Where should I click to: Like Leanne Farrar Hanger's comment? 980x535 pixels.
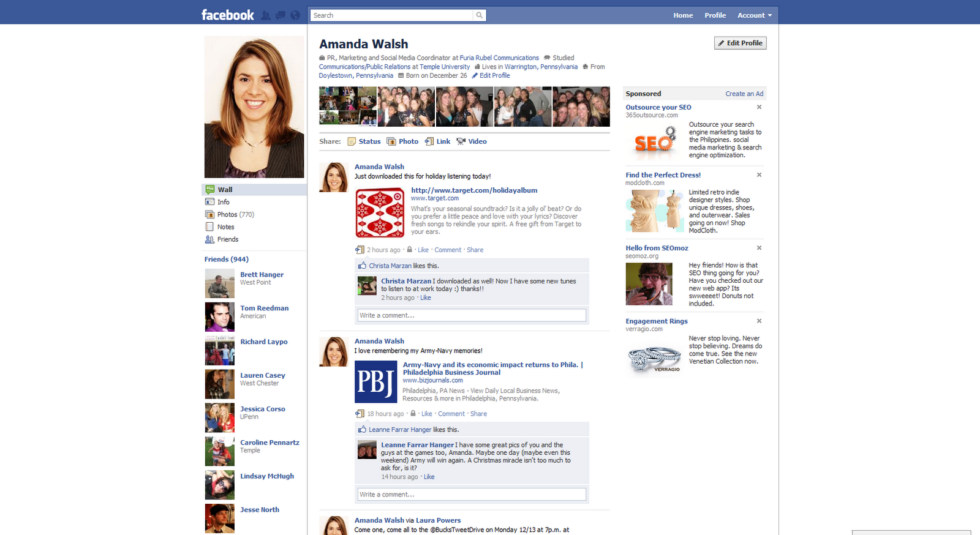(429, 477)
